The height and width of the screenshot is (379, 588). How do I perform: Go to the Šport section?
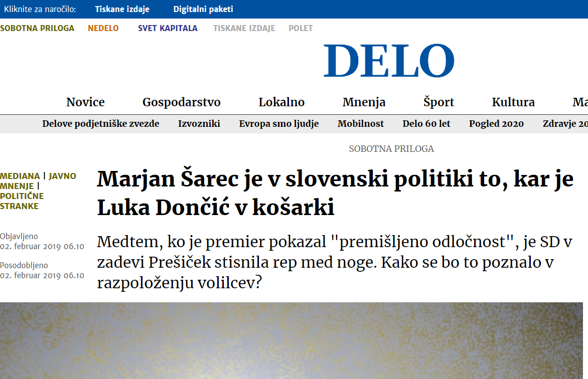click(439, 102)
